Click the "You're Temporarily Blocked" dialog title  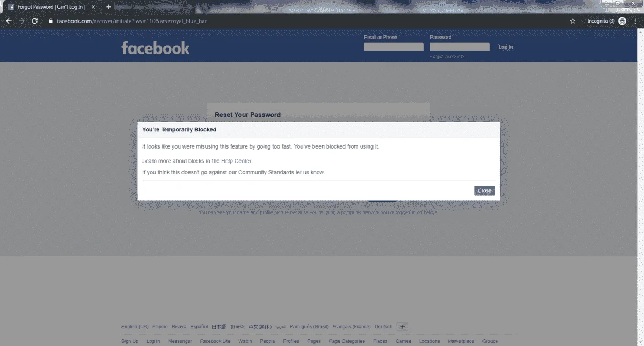tap(179, 130)
